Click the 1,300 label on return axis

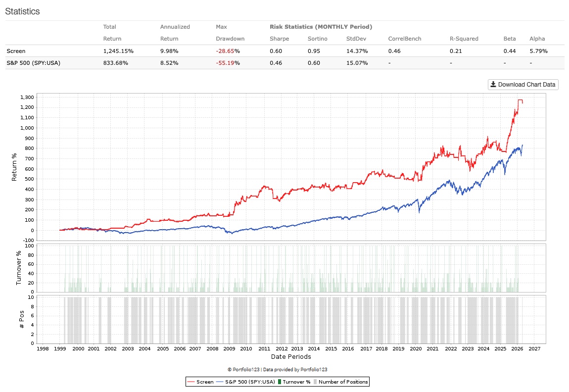click(x=27, y=98)
